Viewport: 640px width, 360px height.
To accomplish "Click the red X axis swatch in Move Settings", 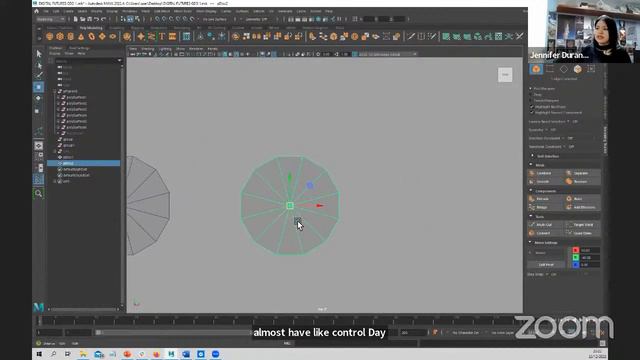I will coord(576,250).
